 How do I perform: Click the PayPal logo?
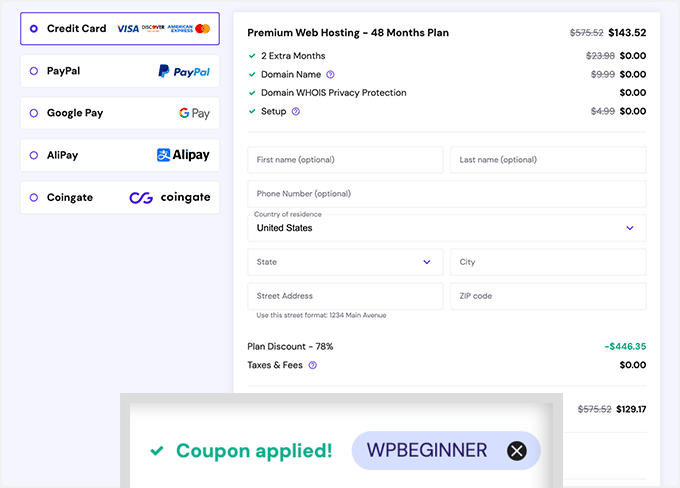[184, 72]
